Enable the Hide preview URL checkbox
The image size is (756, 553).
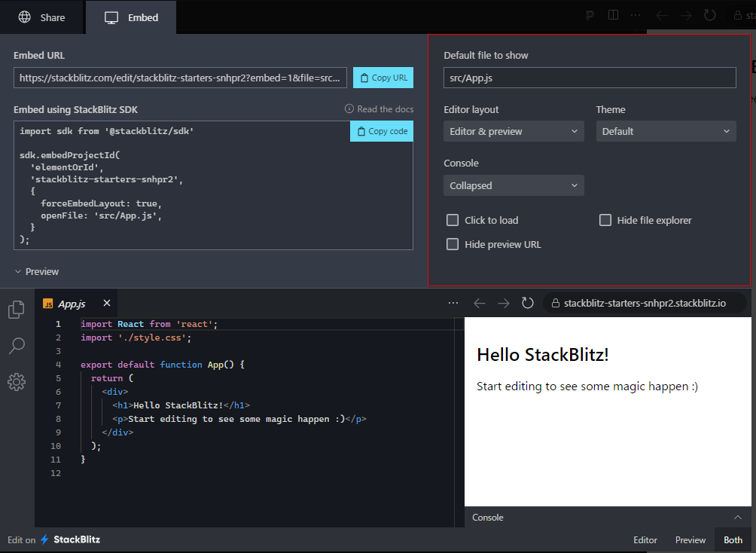tap(453, 245)
